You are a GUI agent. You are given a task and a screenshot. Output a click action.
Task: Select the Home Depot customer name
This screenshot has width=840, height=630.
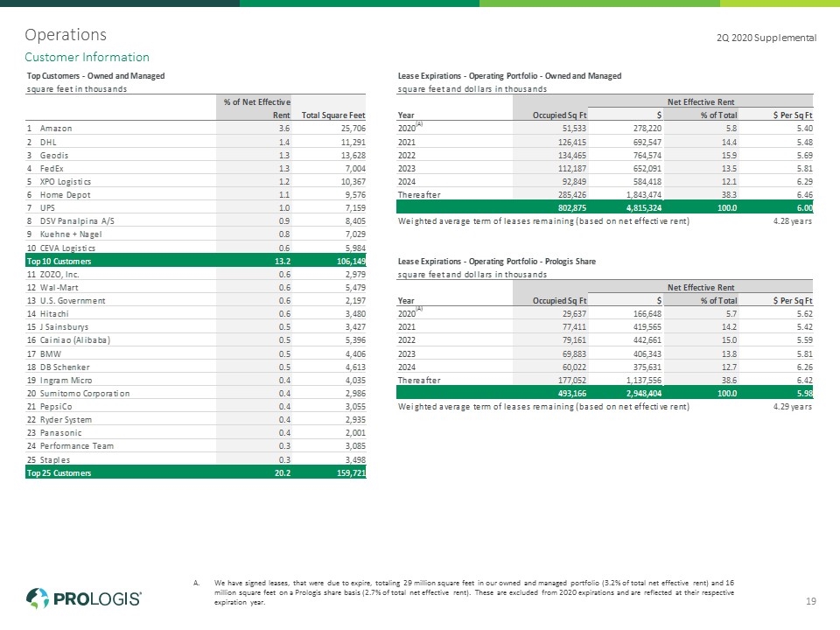[x=66, y=195]
